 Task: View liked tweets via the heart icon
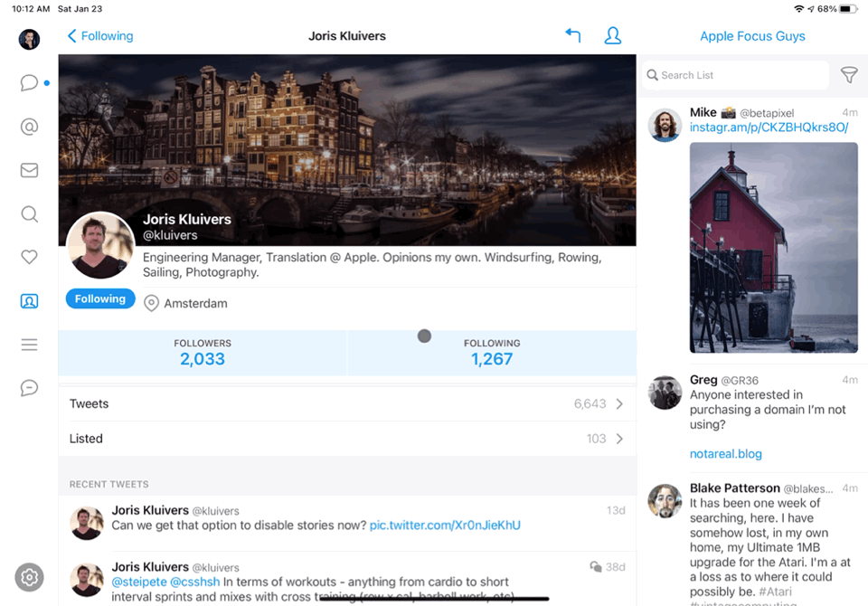point(28,257)
